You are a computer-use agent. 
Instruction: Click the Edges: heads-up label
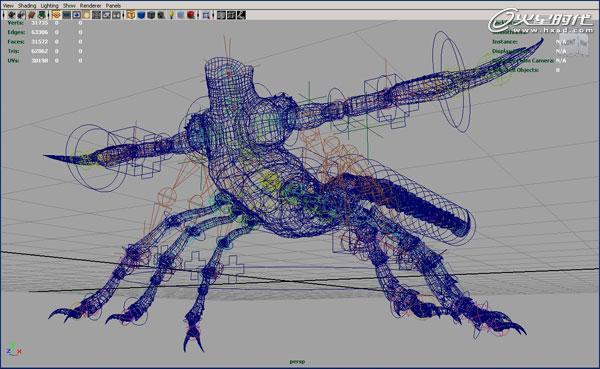click(x=16, y=32)
